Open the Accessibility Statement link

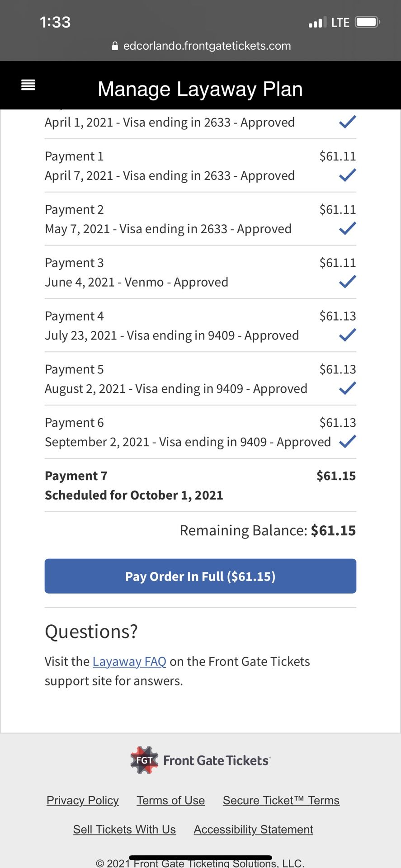(253, 829)
